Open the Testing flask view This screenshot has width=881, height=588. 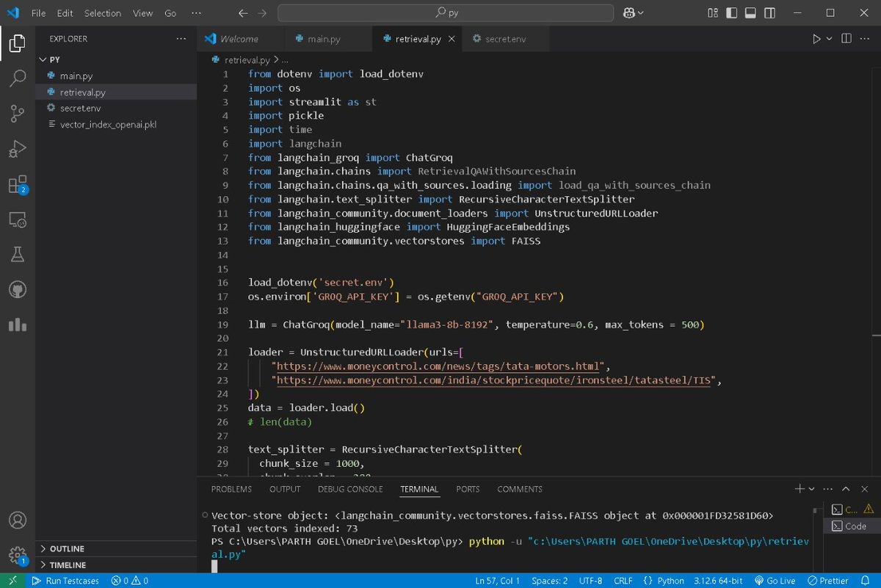(x=18, y=254)
